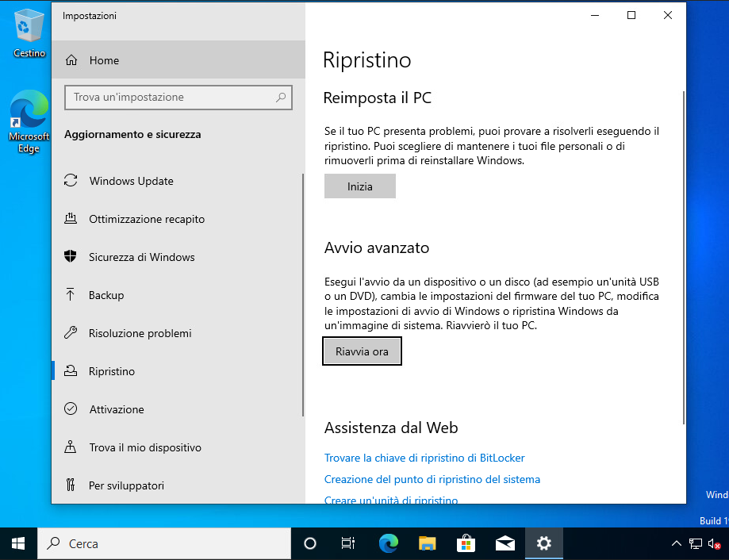Select Attivazione checkmark icon
Viewport: 729px width, 560px height.
[x=71, y=409]
